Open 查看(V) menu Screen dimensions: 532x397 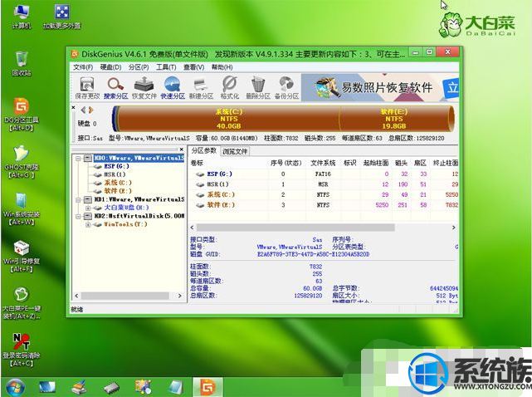tap(193, 67)
